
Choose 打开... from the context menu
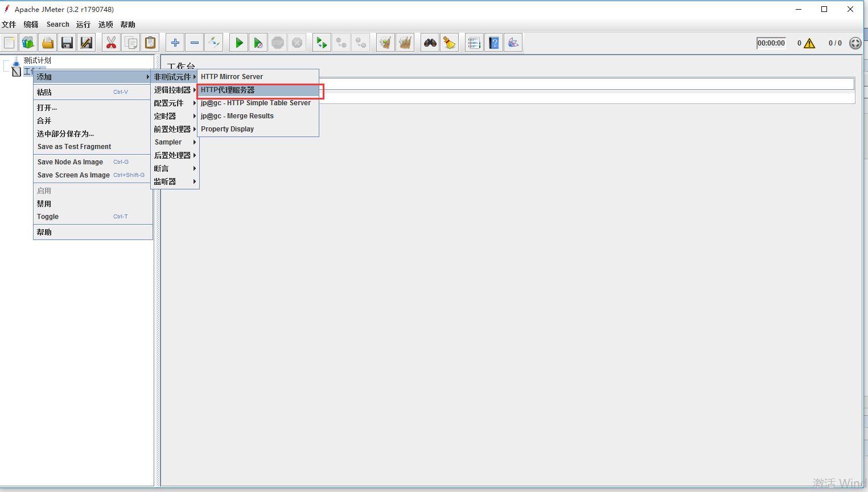[93, 108]
